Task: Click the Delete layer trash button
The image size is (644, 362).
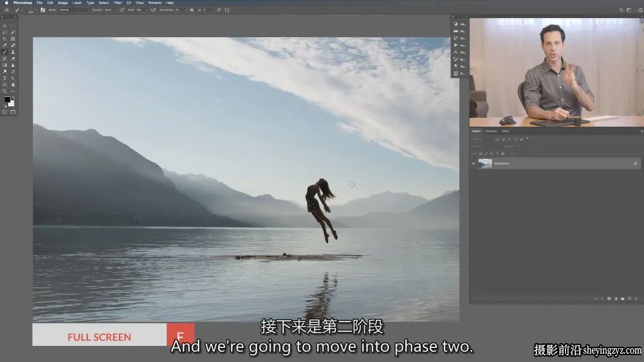Action: point(636,299)
